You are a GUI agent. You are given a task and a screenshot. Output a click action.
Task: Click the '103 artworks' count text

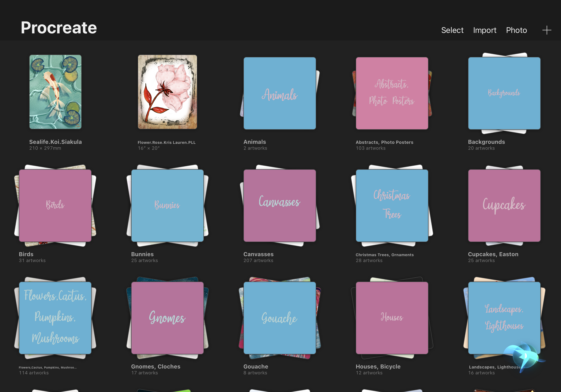coord(371,148)
